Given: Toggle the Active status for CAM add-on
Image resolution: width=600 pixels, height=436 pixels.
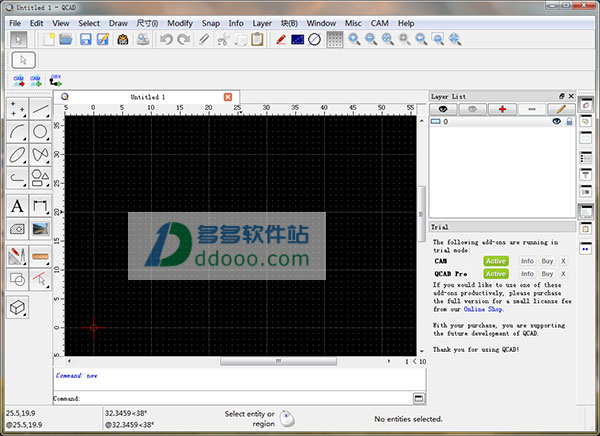Looking at the screenshot, I should point(496,261).
